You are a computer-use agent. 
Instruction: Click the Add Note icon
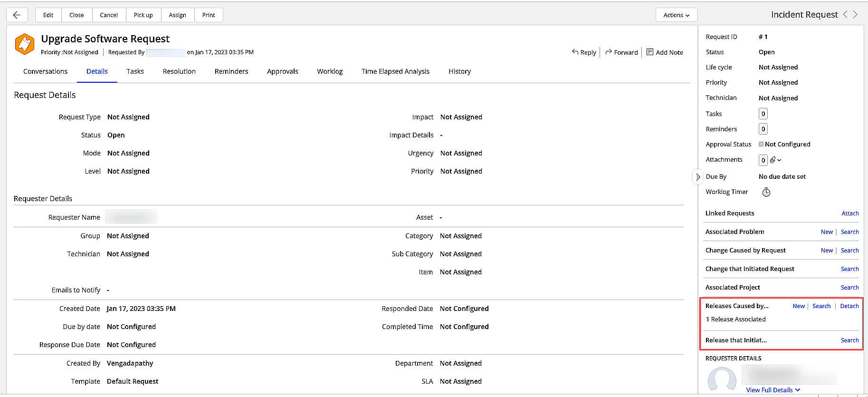tap(650, 52)
